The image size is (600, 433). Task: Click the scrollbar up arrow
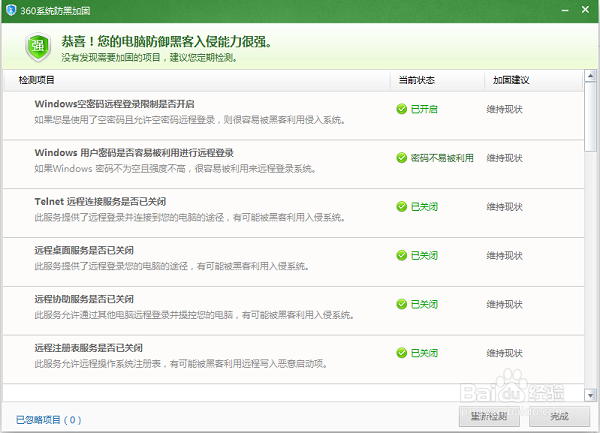pyautogui.click(x=590, y=76)
